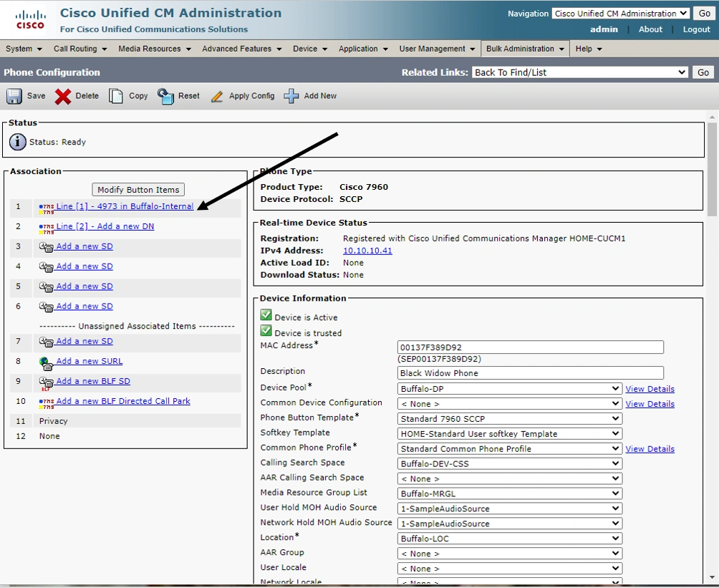The height and width of the screenshot is (588, 719).
Task: Click the About link
Action: [x=650, y=29]
